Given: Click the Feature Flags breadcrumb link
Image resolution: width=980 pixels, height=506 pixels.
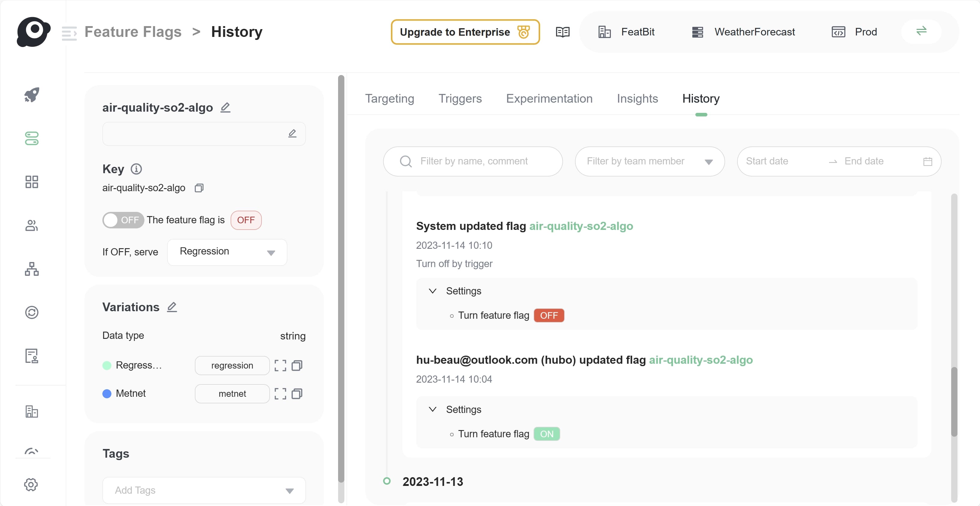Looking at the screenshot, I should [133, 32].
